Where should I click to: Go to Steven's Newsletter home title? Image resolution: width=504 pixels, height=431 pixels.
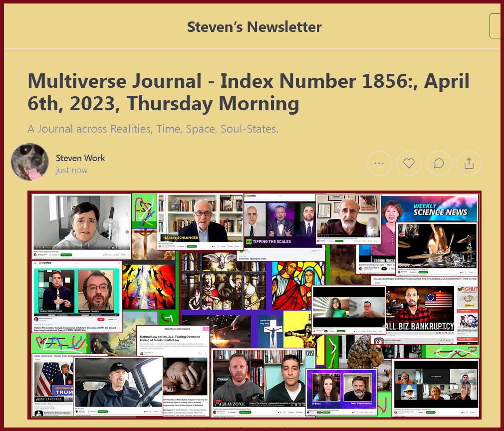[x=254, y=26]
